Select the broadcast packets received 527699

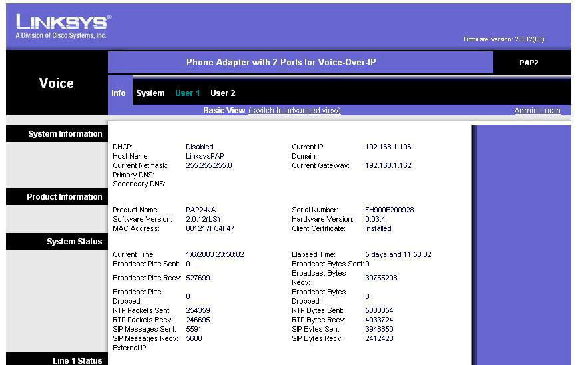coord(198,278)
